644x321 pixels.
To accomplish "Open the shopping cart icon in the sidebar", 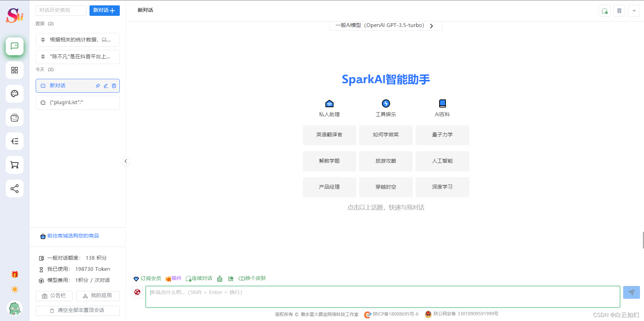I will point(14,165).
